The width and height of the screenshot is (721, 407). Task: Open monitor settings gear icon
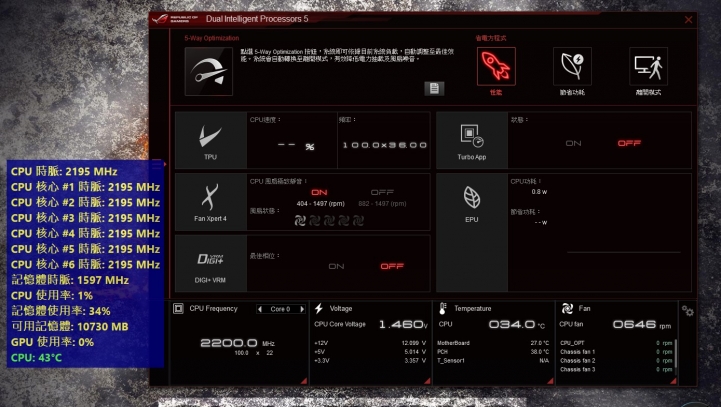point(688,311)
